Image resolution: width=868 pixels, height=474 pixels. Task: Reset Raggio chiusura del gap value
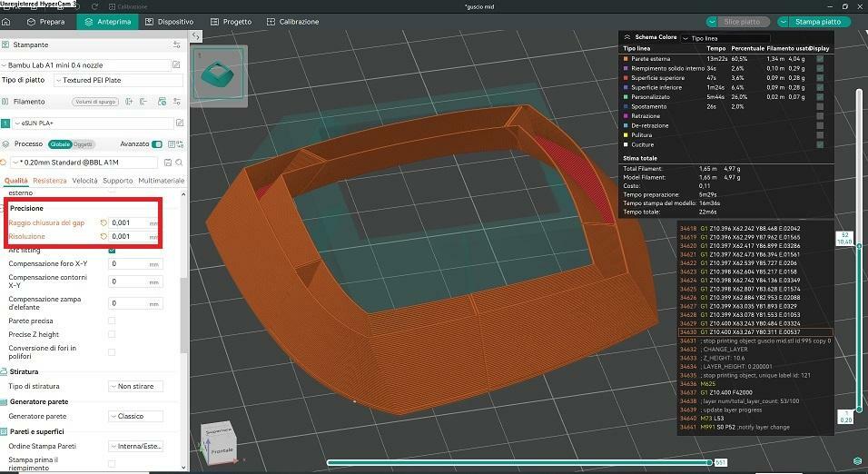coord(103,222)
